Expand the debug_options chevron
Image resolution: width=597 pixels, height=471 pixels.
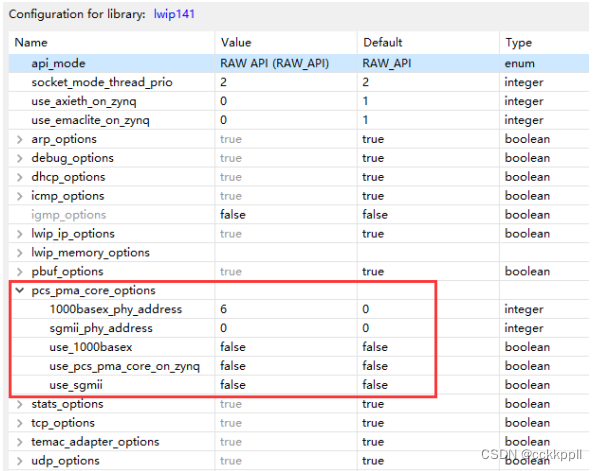coord(20,158)
